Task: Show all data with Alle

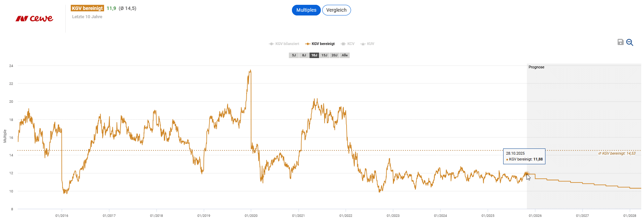Action: pos(344,55)
